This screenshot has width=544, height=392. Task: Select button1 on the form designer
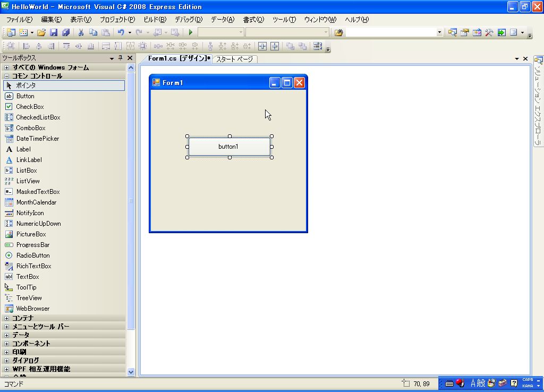click(229, 147)
